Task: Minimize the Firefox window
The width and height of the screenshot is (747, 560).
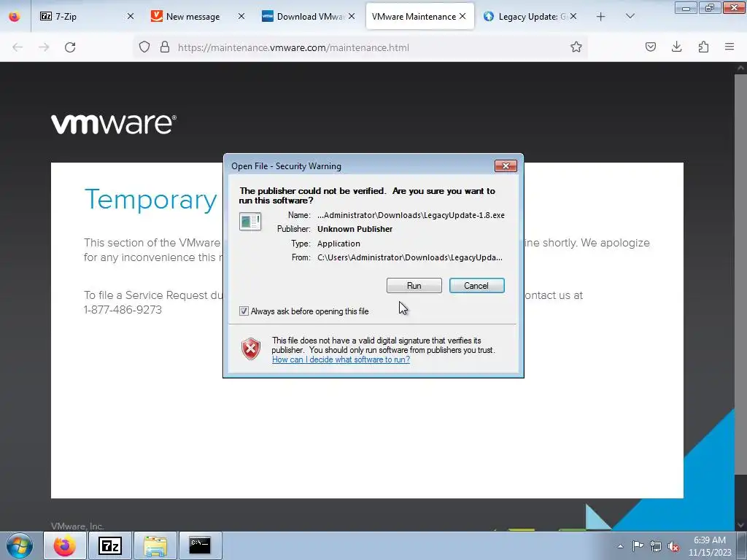Action: point(686,7)
